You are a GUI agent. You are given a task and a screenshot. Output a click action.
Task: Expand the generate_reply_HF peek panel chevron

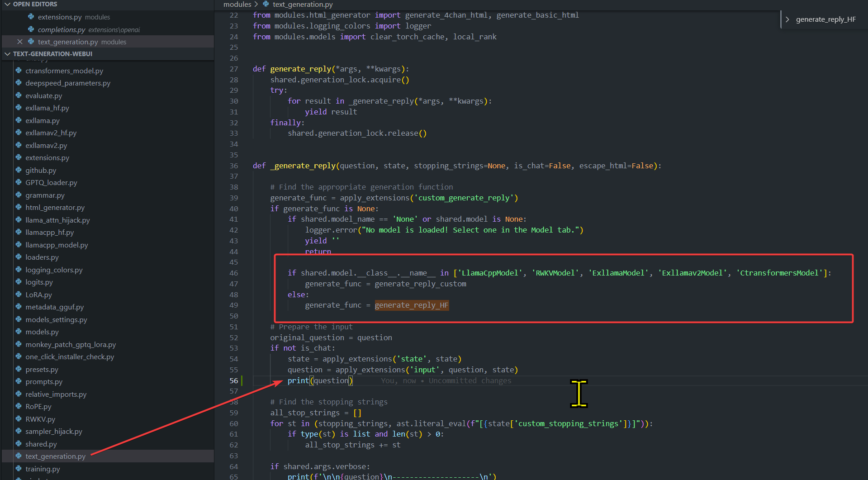787,19
